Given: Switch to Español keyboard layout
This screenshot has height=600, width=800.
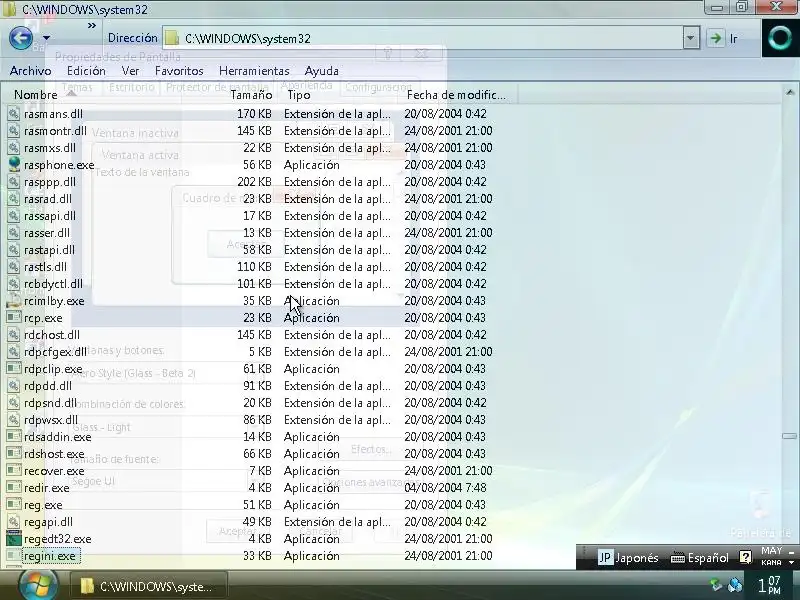Looking at the screenshot, I should click(x=699, y=558).
